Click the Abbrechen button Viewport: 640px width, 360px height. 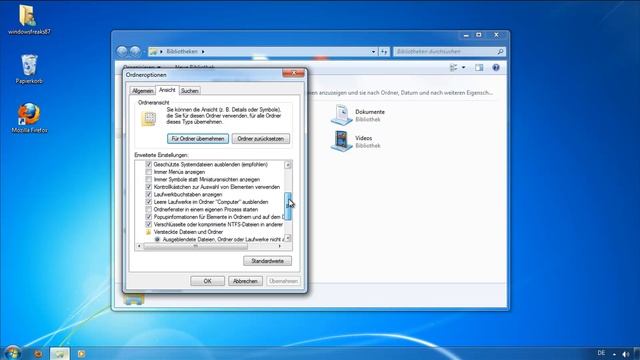click(245, 281)
